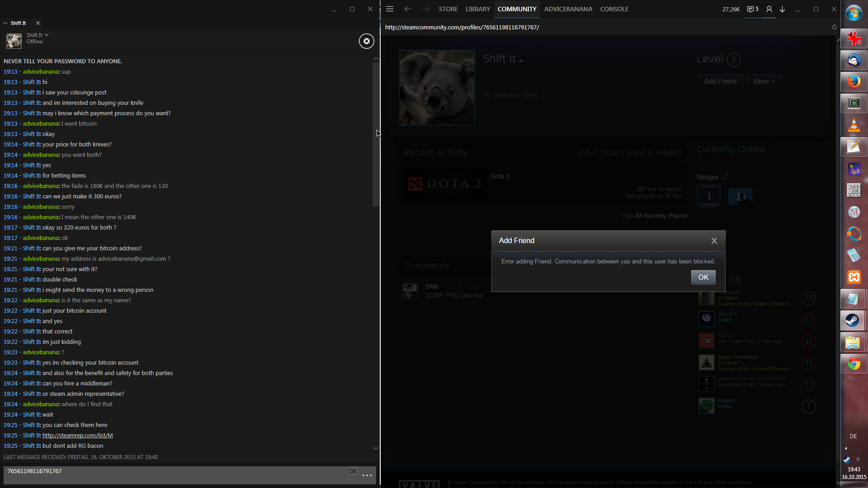
Task: Open Firefox from the taskbar
Action: [854, 82]
